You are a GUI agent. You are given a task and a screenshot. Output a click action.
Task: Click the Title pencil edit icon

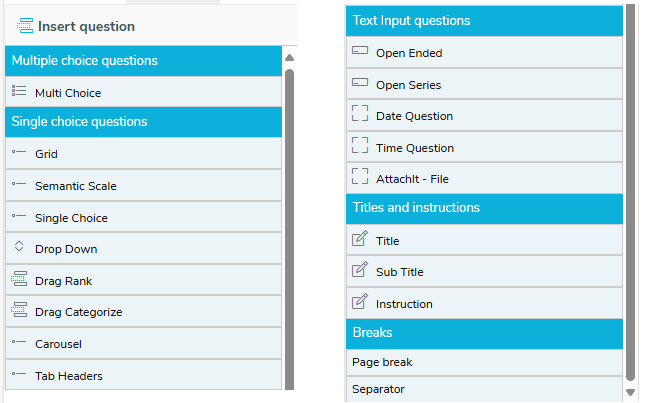(360, 239)
